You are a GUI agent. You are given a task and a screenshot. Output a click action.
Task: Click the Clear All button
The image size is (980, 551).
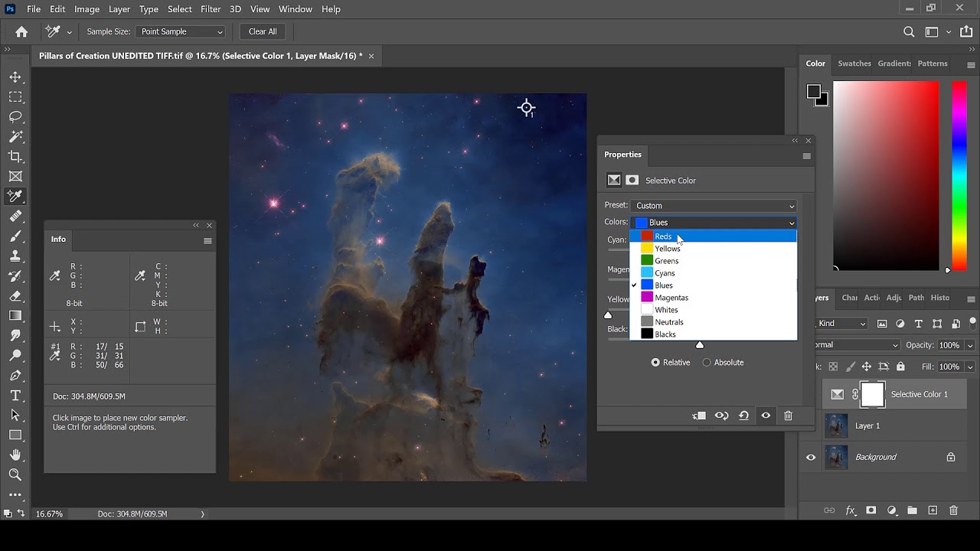[x=263, y=31]
